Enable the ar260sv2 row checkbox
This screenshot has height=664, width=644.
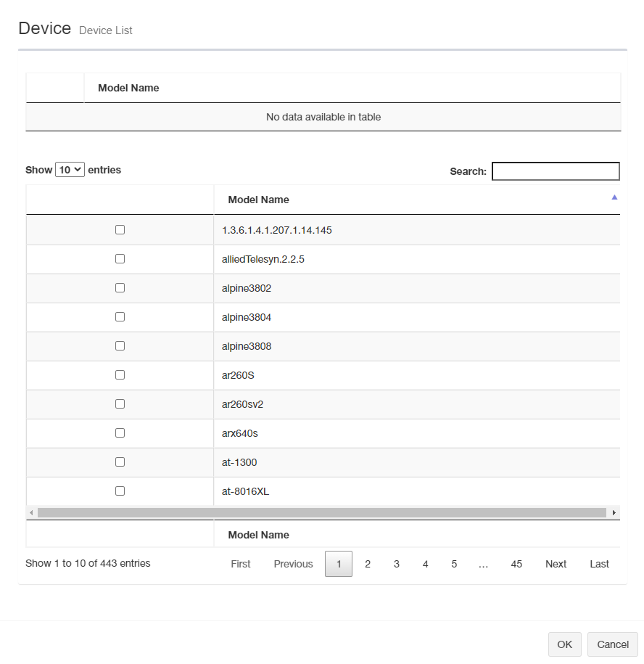tap(120, 403)
